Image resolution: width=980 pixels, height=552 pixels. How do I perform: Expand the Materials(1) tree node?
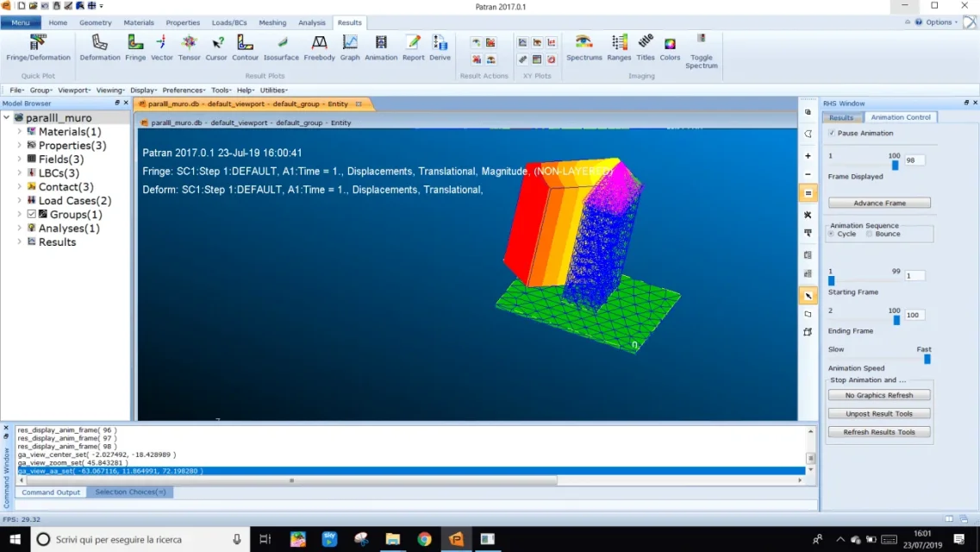[19, 132]
